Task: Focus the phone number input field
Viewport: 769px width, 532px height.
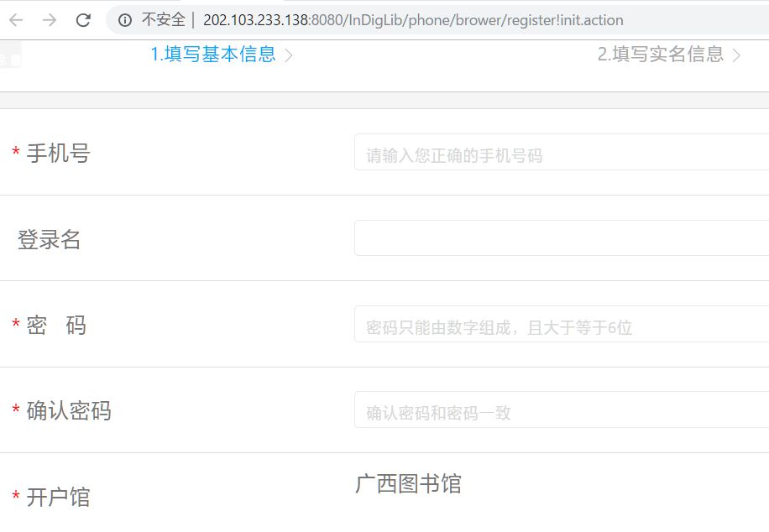Action: click(x=561, y=153)
